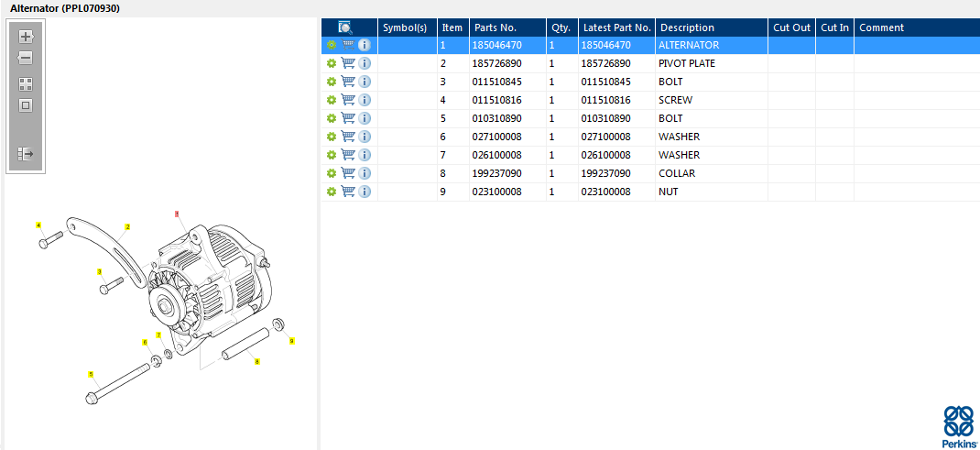Click the single-square fit view icon
The image size is (980, 450).
(x=26, y=105)
